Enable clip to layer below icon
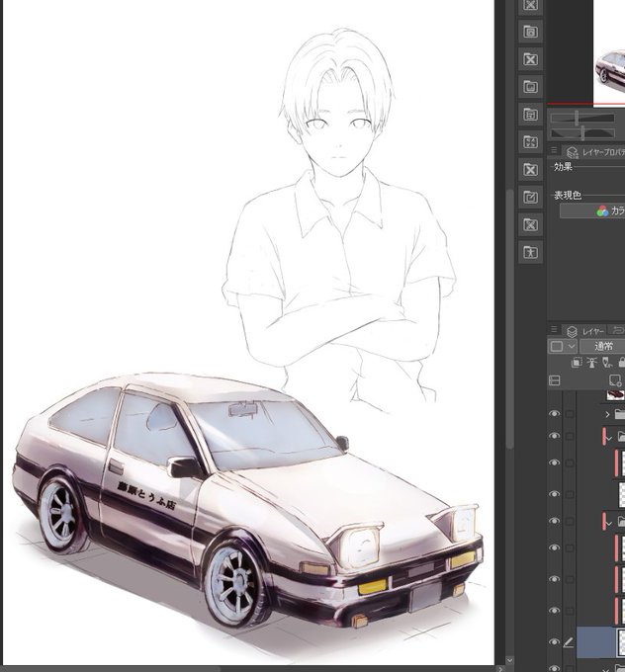The width and height of the screenshot is (625, 672). (577, 363)
